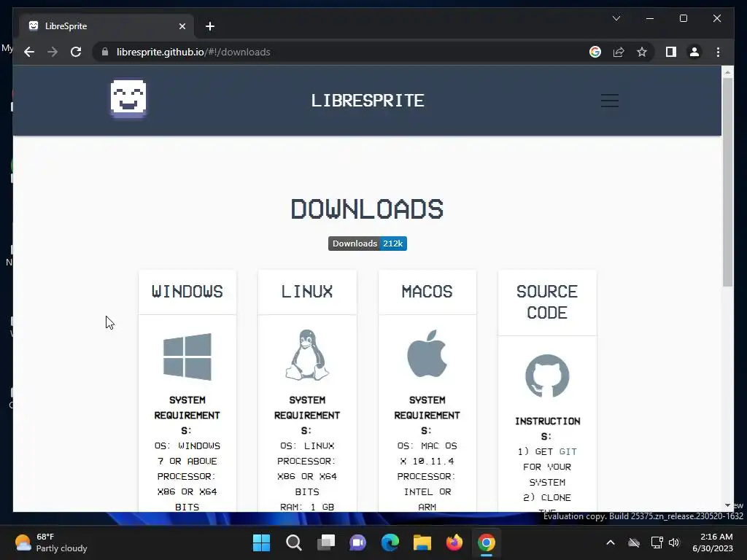Share this page using the share icon
This screenshot has height=560, width=747.
click(x=619, y=52)
